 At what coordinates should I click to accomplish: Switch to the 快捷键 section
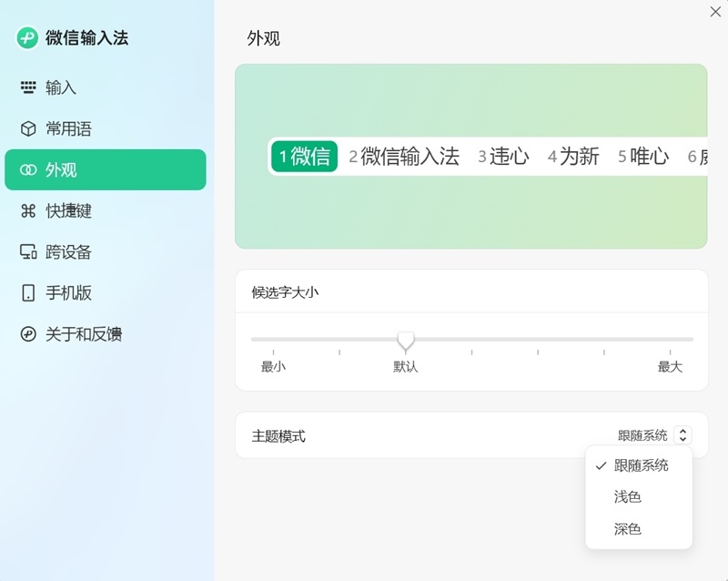[69, 210]
